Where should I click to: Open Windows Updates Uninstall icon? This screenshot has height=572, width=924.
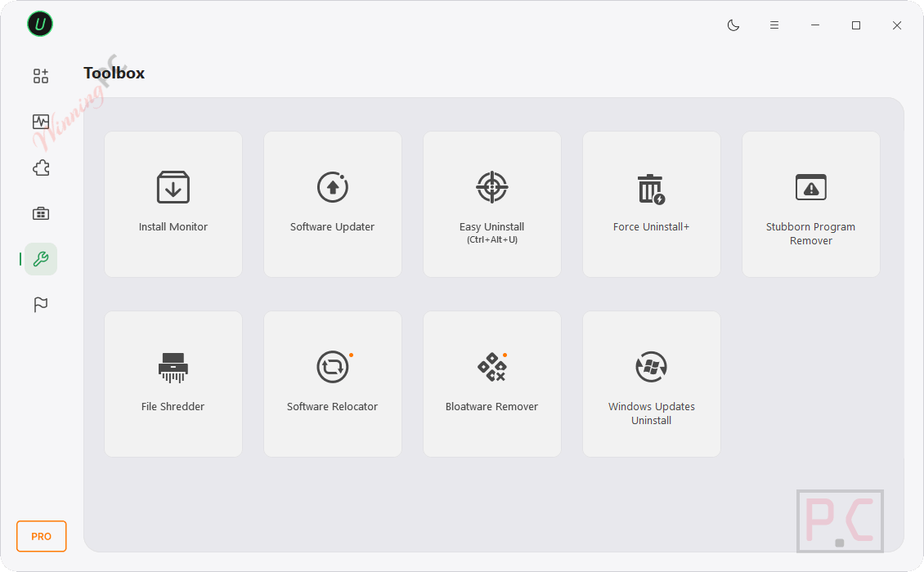pos(651,367)
